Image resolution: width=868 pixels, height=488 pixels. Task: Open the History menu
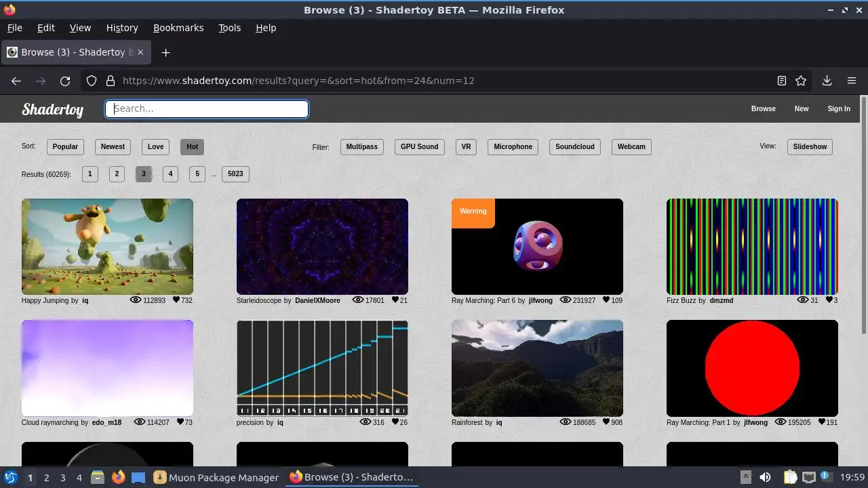pos(122,28)
